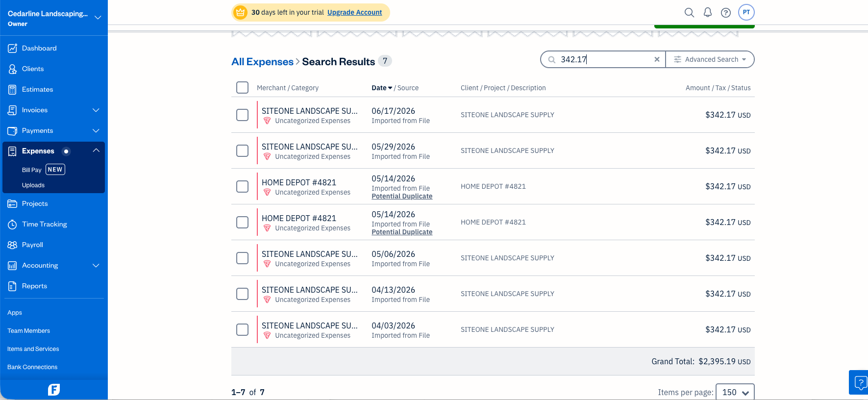
Task: Click the Payroll people icon
Action: (x=12, y=245)
